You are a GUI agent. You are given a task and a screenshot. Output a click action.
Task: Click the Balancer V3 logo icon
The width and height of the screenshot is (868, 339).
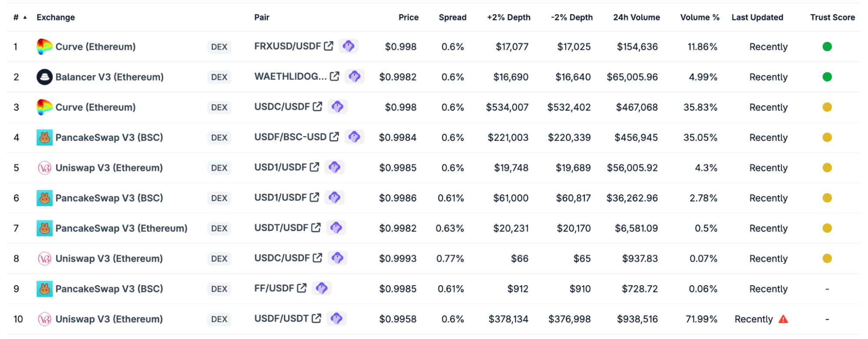[x=44, y=77]
